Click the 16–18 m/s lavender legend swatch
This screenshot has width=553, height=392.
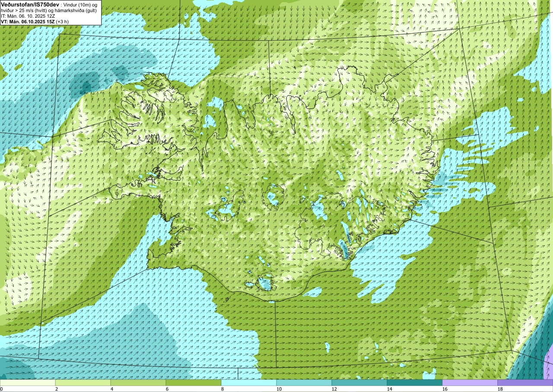(x=470, y=383)
